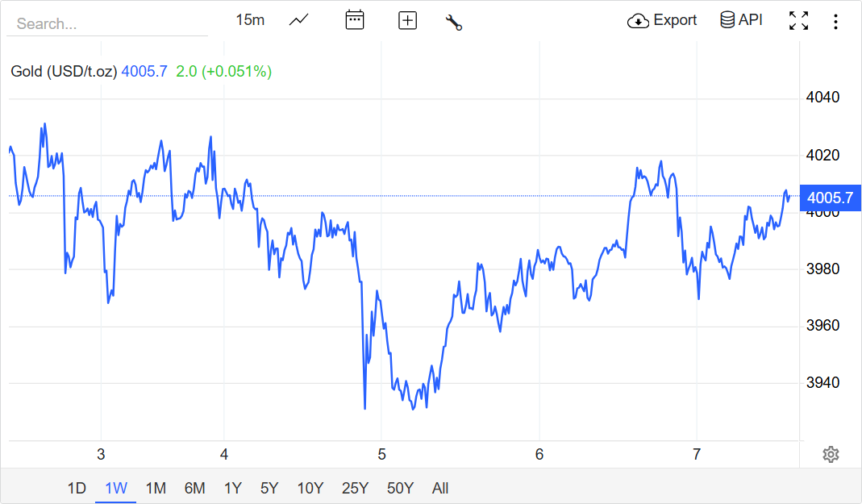
Task: Click the plus icon to add comparison
Action: [x=408, y=21]
